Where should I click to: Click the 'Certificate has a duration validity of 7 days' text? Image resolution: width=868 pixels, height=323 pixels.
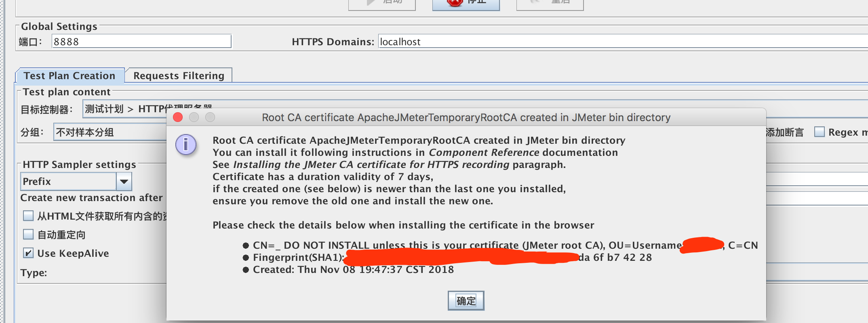pos(323,176)
